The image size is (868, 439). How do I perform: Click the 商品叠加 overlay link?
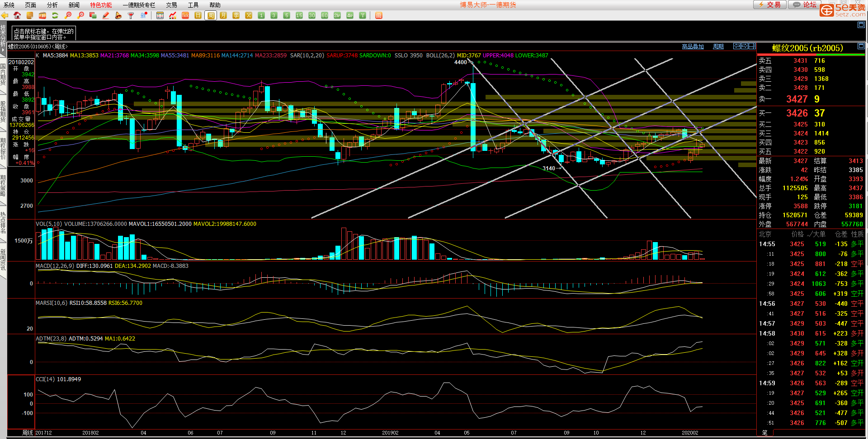[693, 47]
